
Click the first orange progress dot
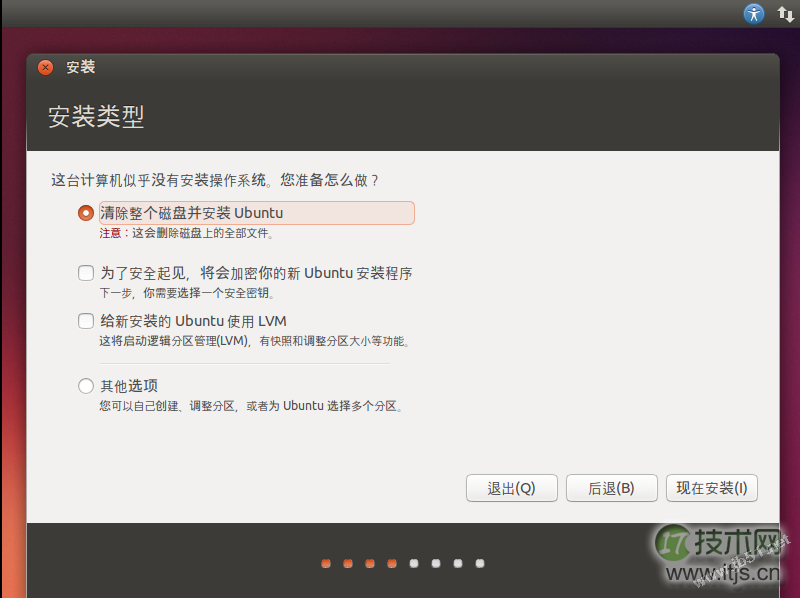click(326, 563)
